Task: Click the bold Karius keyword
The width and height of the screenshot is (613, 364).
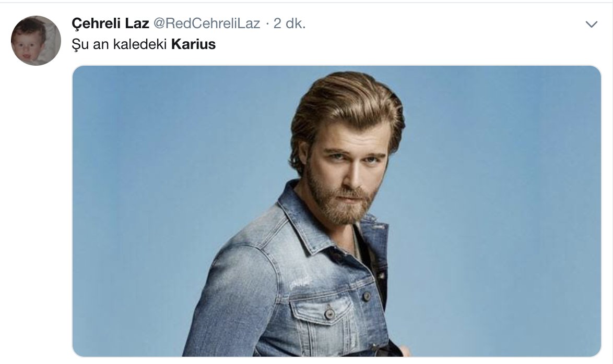Action: pyautogui.click(x=193, y=44)
